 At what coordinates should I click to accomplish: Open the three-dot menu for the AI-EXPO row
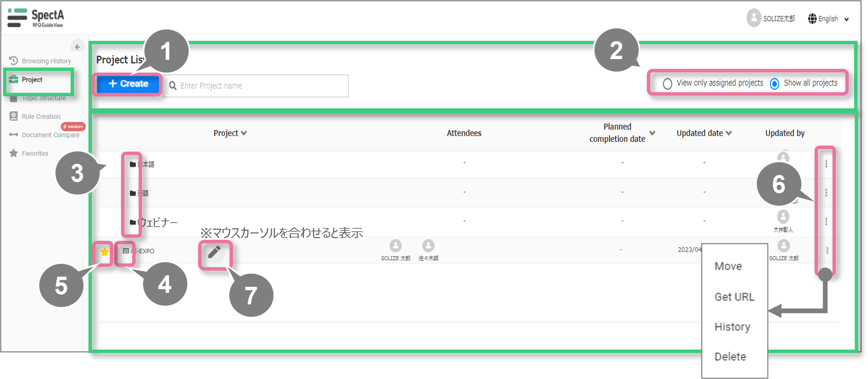click(x=827, y=250)
